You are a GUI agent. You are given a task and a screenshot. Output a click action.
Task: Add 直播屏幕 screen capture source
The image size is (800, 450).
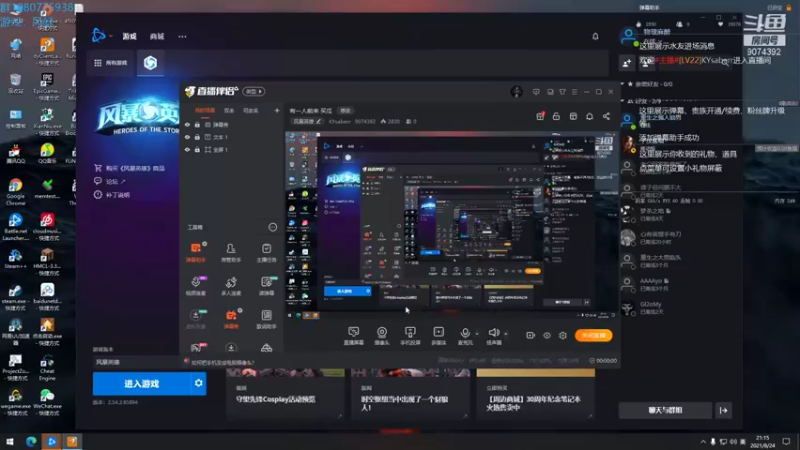click(354, 336)
